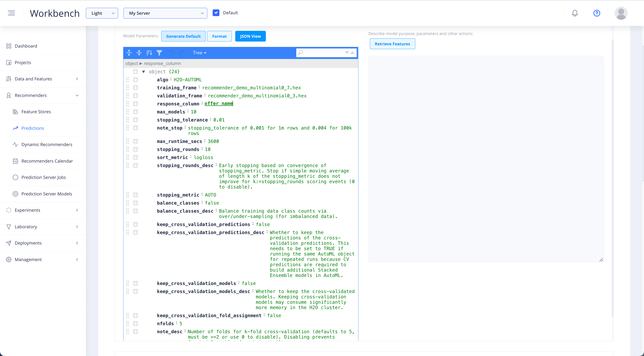Check the keep_cross_validation_predictions checkbox

tap(136, 224)
